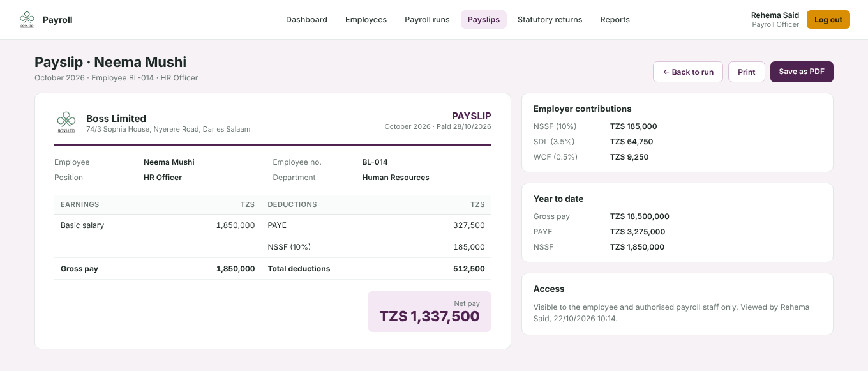Click employee number BL-014
Image resolution: width=868 pixels, height=371 pixels.
point(375,162)
